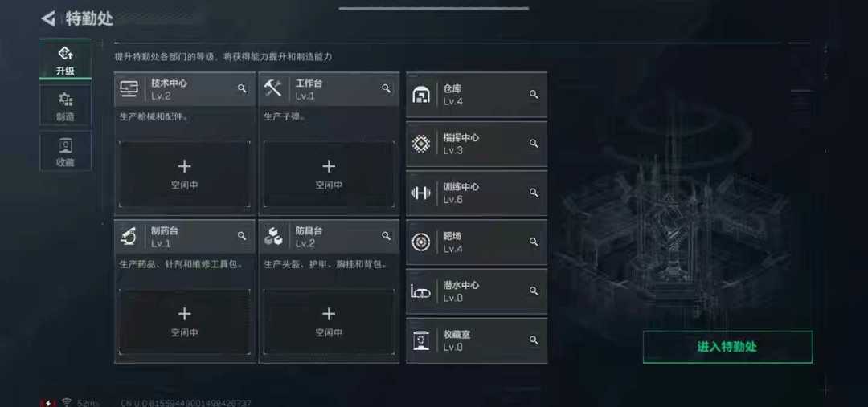This screenshot has width=868, height=407.
Task: Open 制药台 details using magnifier icon
Action: click(x=242, y=236)
